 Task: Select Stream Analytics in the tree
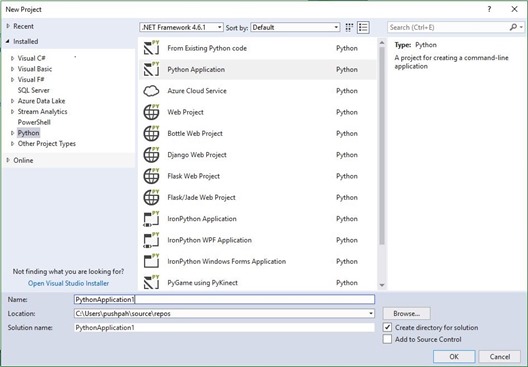tap(42, 112)
